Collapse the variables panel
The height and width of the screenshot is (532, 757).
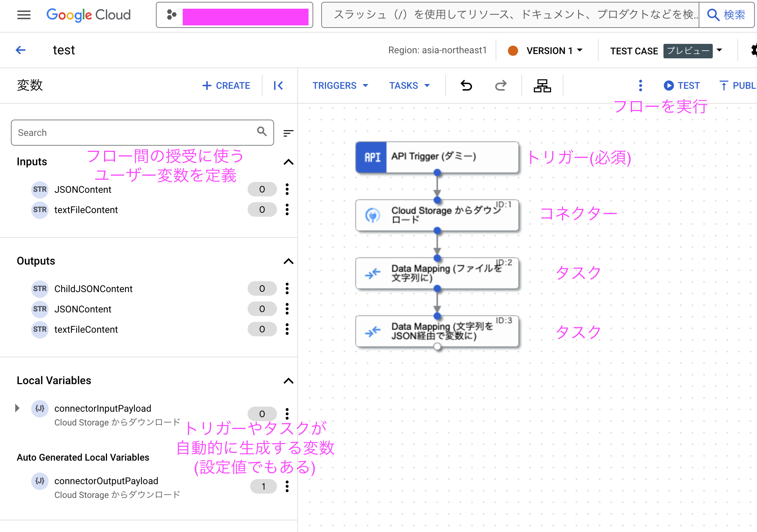278,86
